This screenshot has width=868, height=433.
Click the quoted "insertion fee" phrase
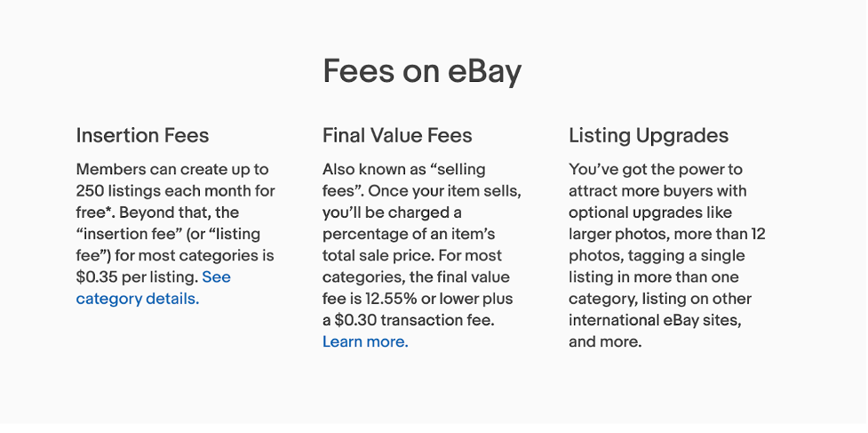click(x=131, y=234)
